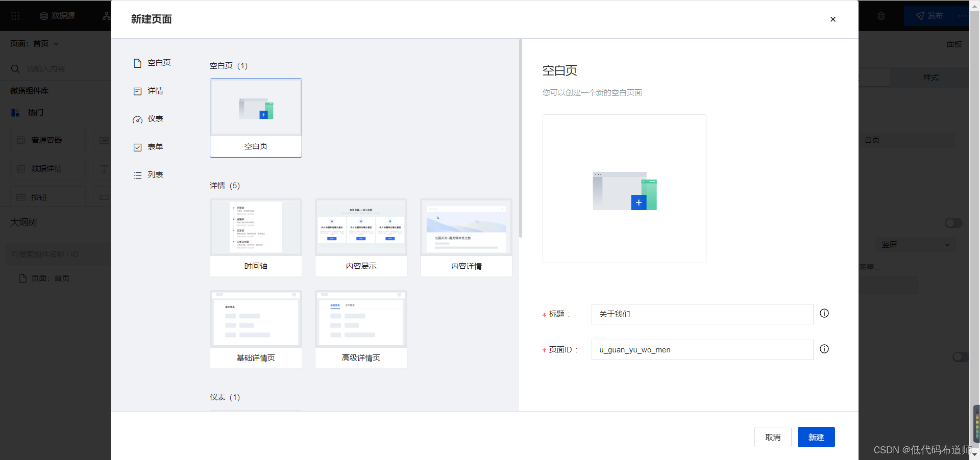Show info tooltip for 标题 field
980x460 pixels.
point(824,313)
